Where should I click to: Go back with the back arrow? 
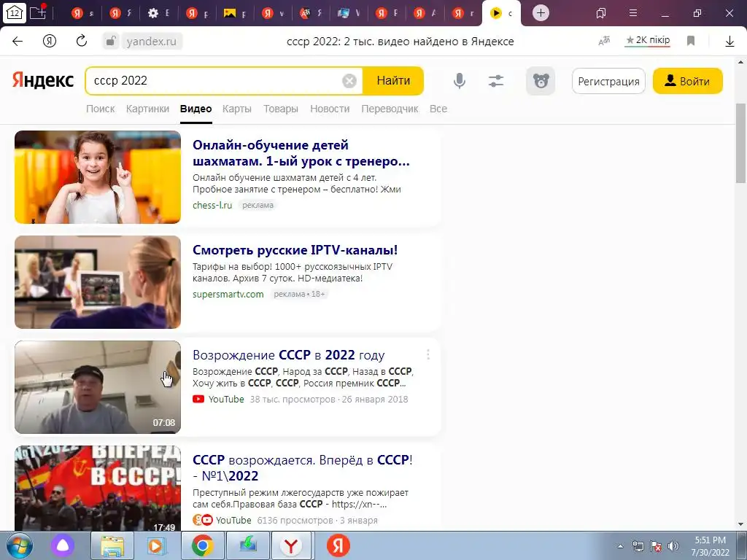18,42
